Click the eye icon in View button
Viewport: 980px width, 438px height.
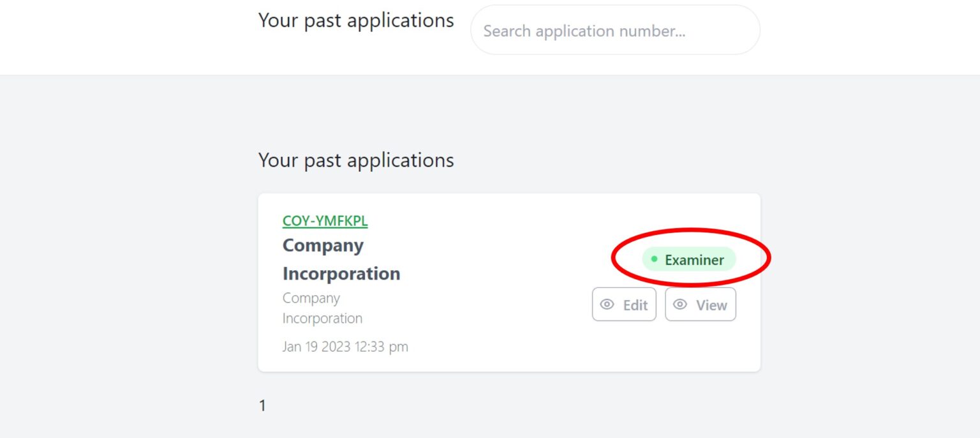[x=680, y=305]
